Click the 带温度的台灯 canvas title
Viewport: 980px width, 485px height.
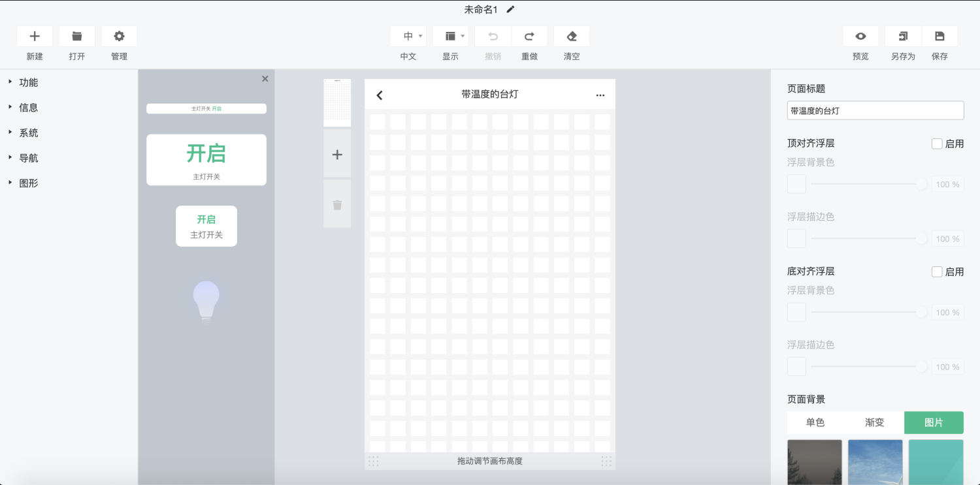490,95
